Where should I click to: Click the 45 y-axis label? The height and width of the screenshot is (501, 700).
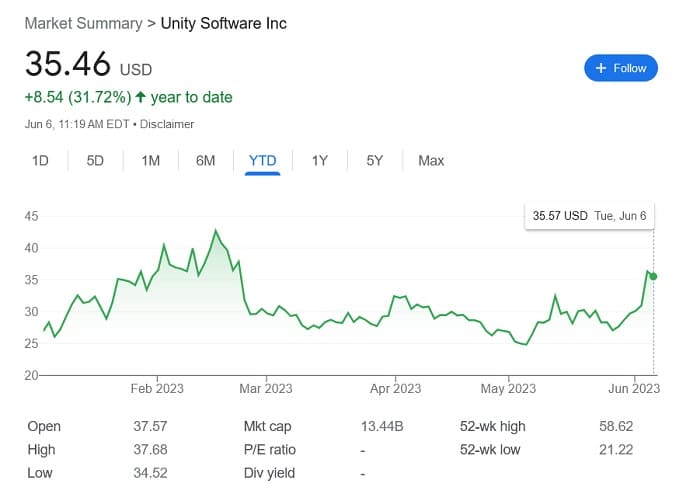[x=31, y=216]
